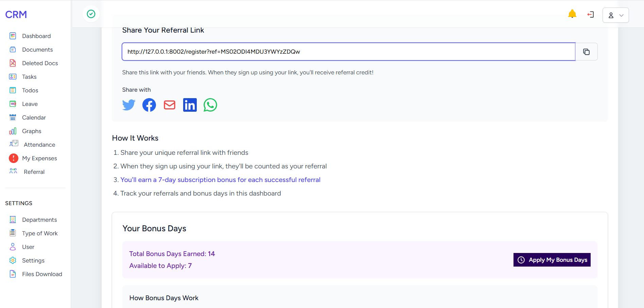Open the Referral page
The height and width of the screenshot is (308, 644).
tap(34, 172)
